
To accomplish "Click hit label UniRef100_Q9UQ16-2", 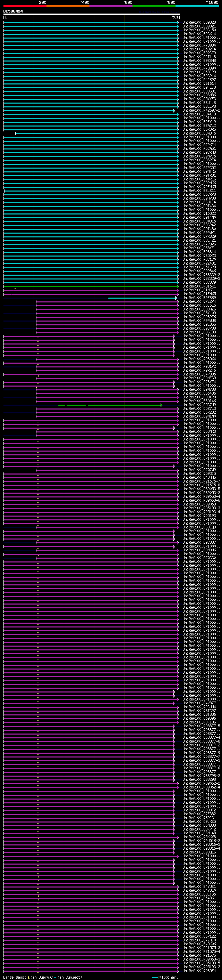I will tap(201, 841).
